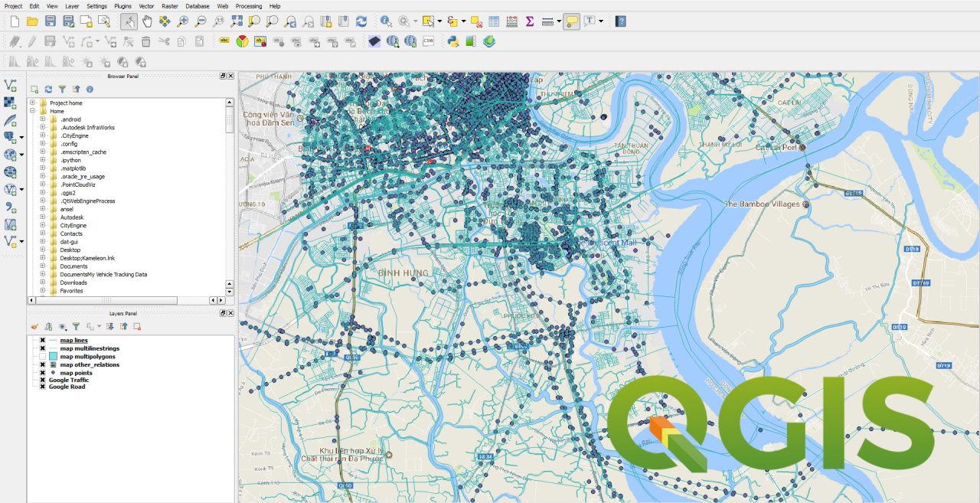Select the Pan Map hand tool
The width and height of the screenshot is (980, 503).
(146, 21)
